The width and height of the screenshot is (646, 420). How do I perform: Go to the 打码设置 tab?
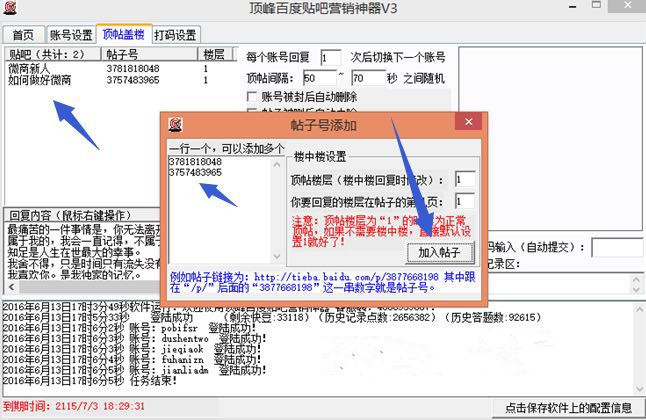176,35
